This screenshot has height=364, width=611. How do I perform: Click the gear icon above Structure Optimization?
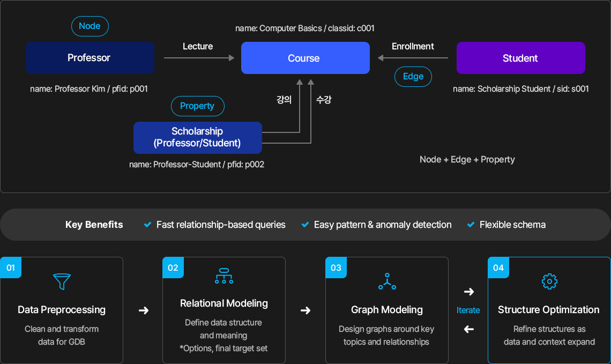point(549,281)
